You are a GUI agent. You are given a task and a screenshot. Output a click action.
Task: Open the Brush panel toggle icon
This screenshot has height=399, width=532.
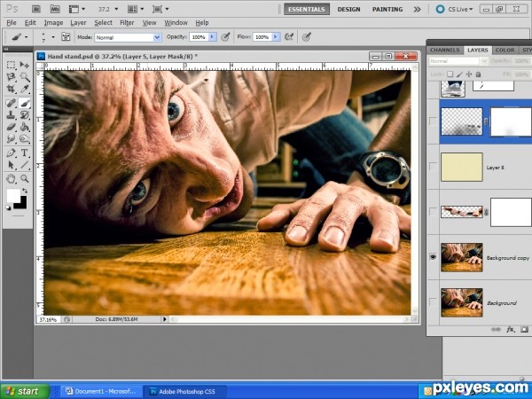[66, 36]
